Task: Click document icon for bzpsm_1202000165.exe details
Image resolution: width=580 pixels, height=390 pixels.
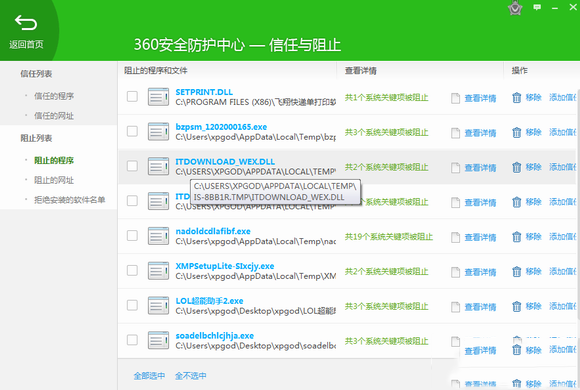Action: pyautogui.click(x=455, y=133)
